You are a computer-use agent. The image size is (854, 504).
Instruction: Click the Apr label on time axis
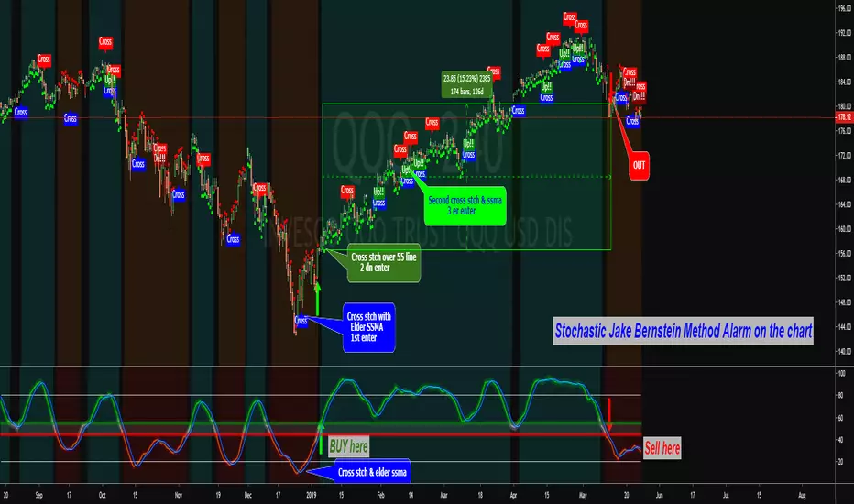tap(513, 495)
